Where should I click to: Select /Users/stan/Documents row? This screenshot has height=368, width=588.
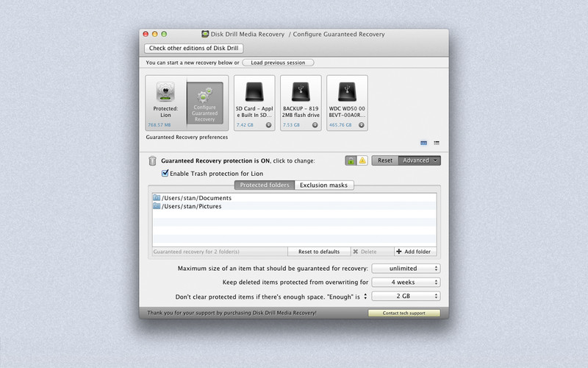pyautogui.click(x=295, y=198)
